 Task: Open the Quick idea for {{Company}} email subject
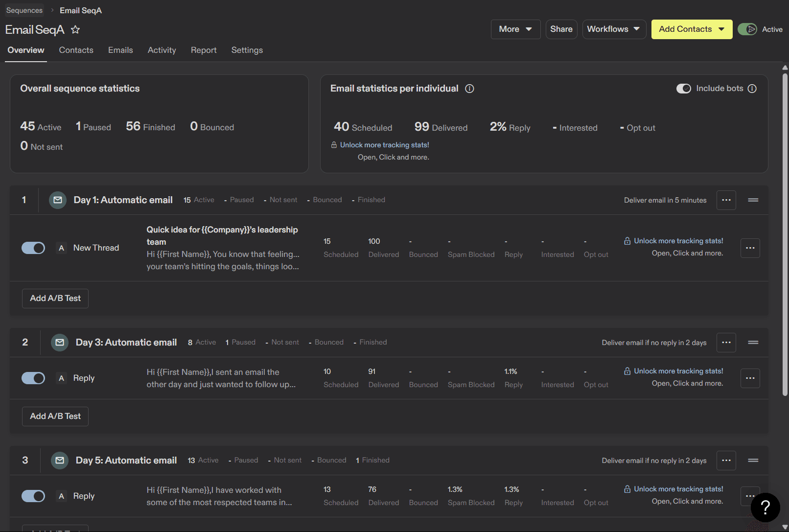tap(222, 236)
